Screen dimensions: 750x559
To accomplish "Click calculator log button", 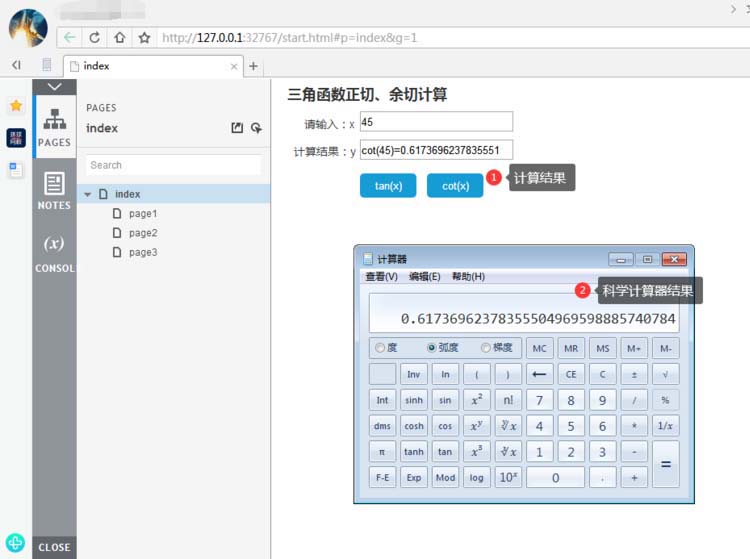I will click(477, 477).
